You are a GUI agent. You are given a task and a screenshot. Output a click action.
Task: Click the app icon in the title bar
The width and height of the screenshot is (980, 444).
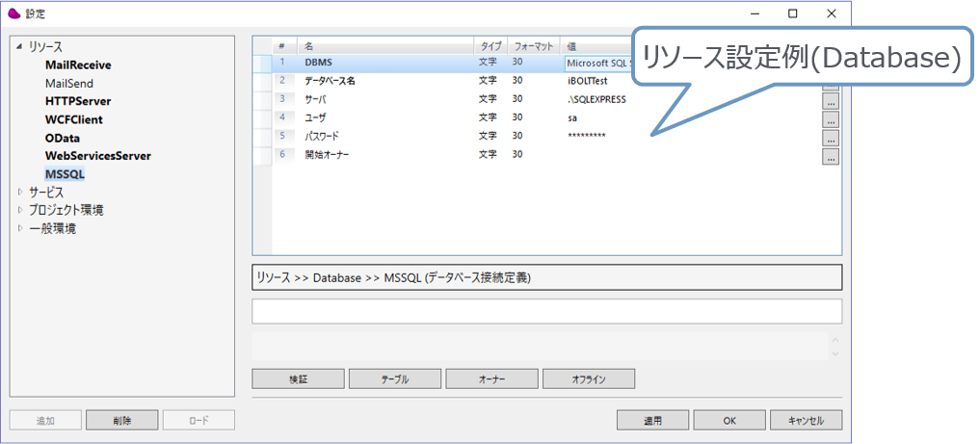(13, 13)
